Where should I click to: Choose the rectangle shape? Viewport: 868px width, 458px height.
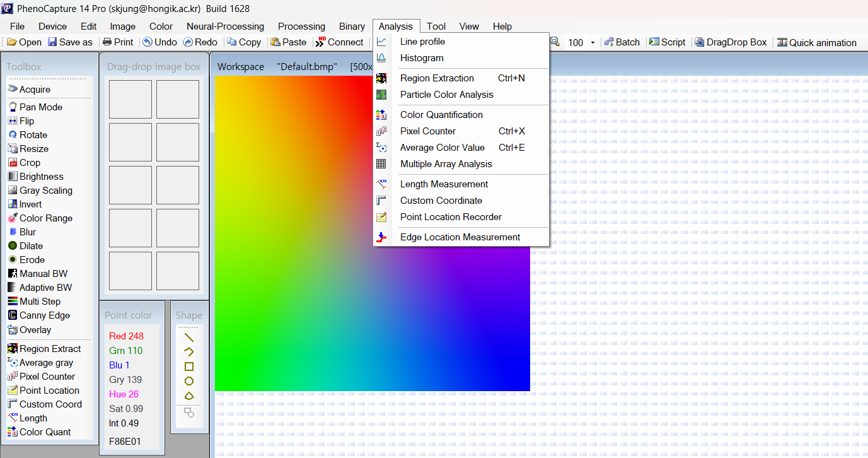point(188,367)
